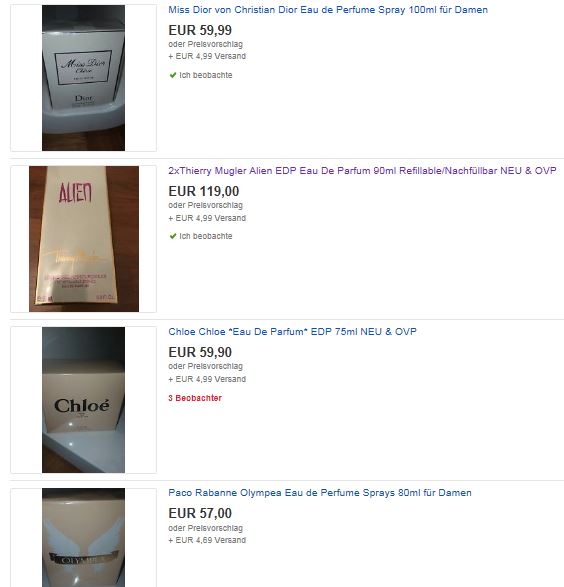This screenshot has height=587, width=564.
Task: Select the EUR 59,90 Chloe price
Action: [x=200, y=352]
